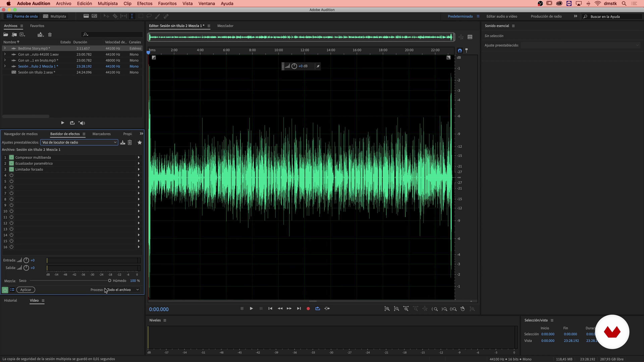
Task: Move playhead to next marker
Action: (299, 309)
